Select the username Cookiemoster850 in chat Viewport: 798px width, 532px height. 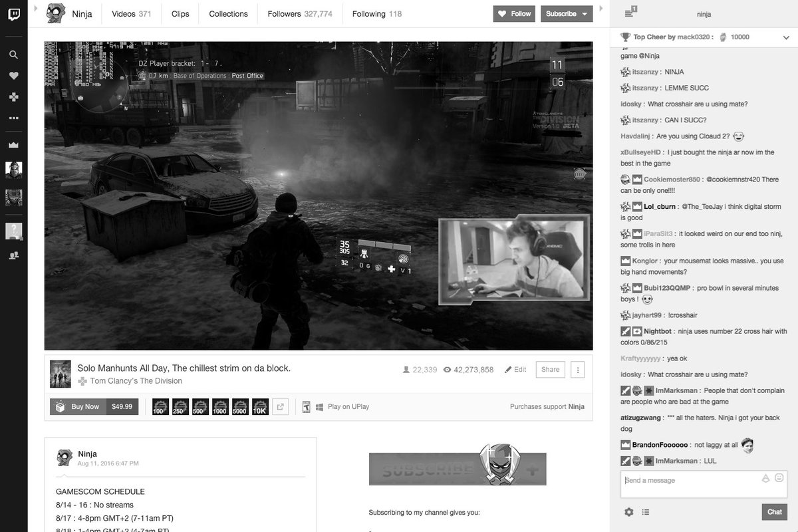click(x=672, y=180)
